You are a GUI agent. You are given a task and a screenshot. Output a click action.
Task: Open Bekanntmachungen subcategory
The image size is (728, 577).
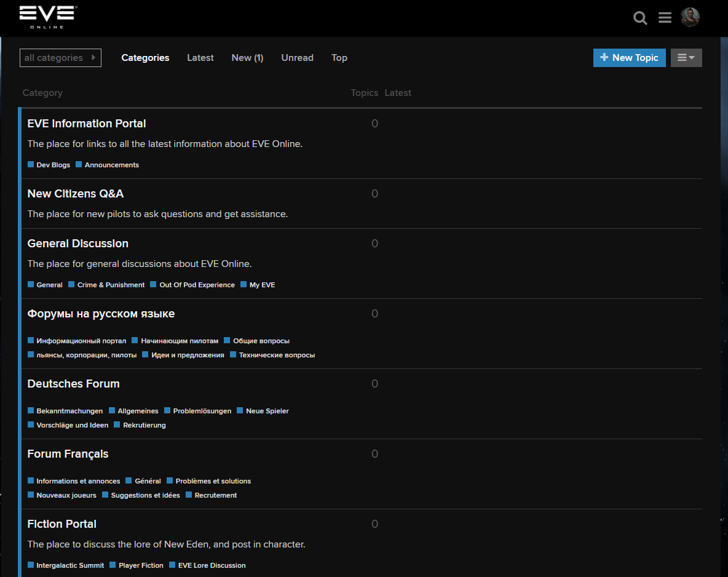(65, 411)
